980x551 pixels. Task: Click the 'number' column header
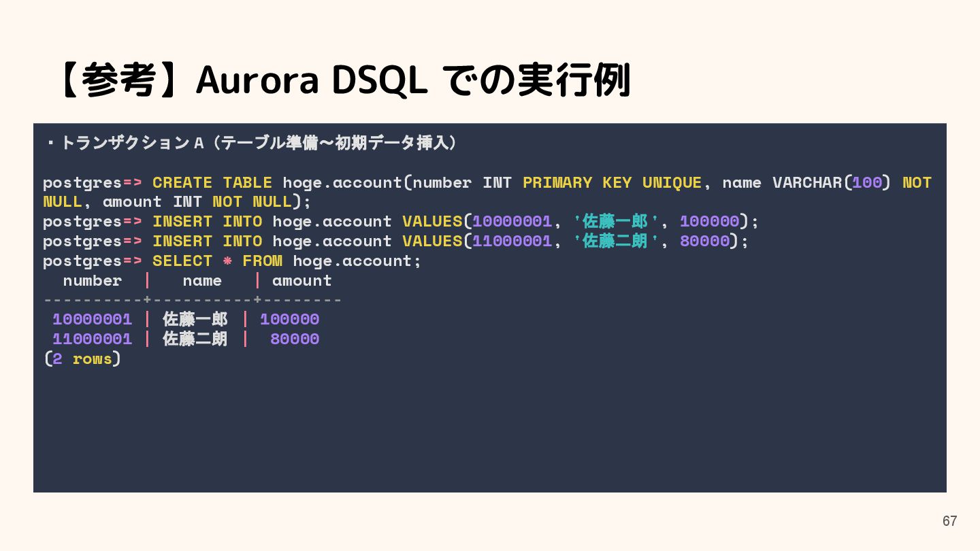(x=93, y=280)
